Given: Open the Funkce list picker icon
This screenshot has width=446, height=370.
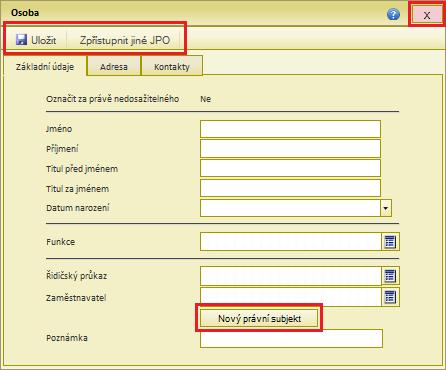Looking at the screenshot, I should pos(390,242).
